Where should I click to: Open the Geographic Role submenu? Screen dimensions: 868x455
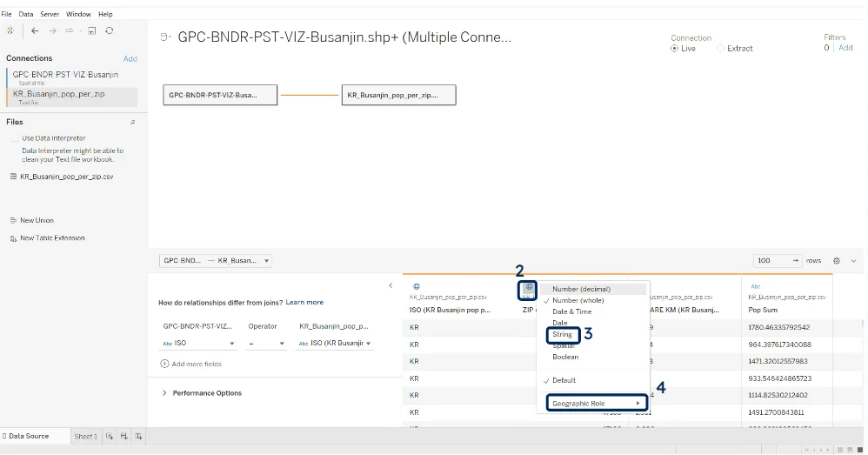click(x=596, y=403)
